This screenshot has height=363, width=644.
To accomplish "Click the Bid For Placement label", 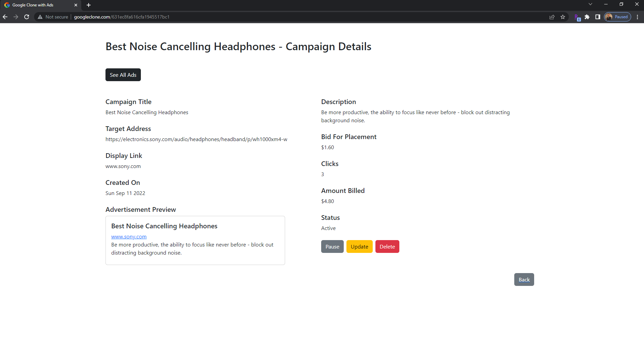I will tap(348, 137).
